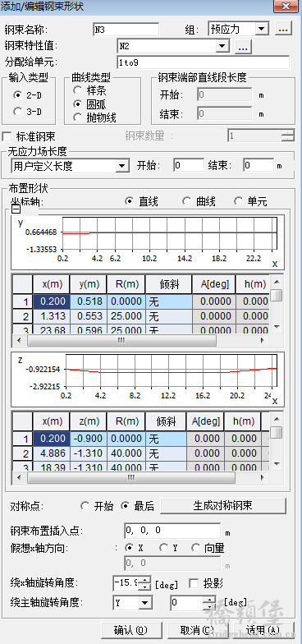This screenshot has height=644, width=302.
Task: Choose 抛物线 curve type
Action: point(77,118)
